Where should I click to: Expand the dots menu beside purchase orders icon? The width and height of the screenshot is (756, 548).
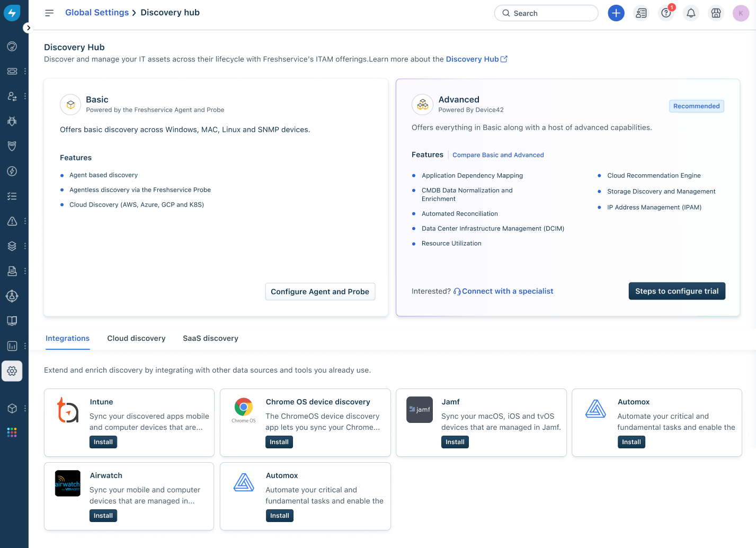click(25, 271)
